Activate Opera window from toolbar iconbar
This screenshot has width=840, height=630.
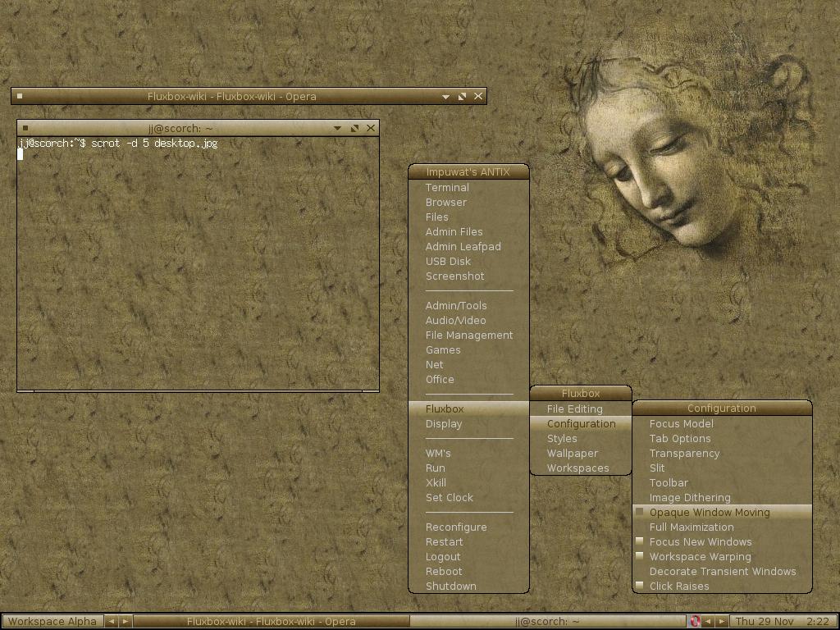coord(271,622)
